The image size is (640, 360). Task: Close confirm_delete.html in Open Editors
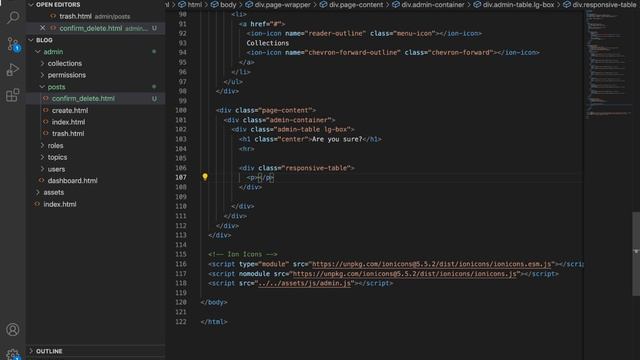(x=42, y=28)
